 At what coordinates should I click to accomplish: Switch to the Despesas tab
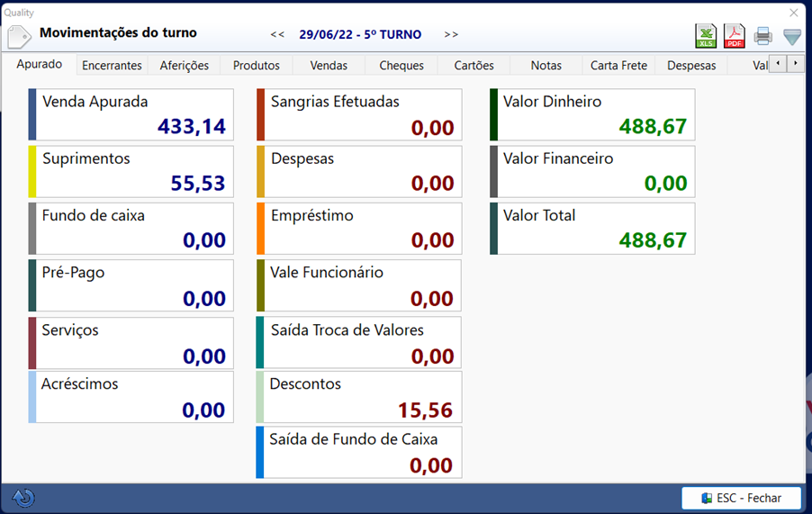point(691,65)
